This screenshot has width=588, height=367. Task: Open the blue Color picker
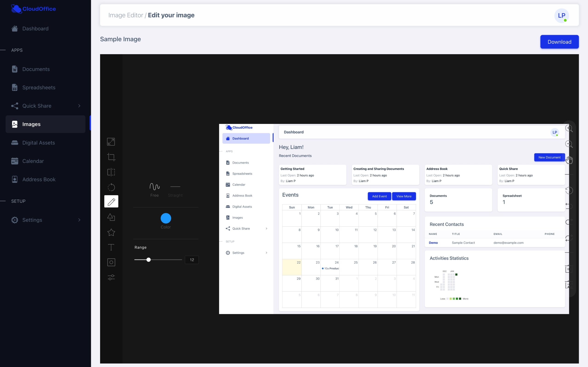(166, 218)
